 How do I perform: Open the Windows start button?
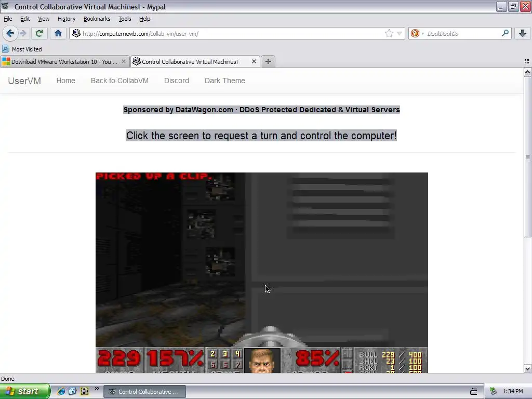(25, 391)
